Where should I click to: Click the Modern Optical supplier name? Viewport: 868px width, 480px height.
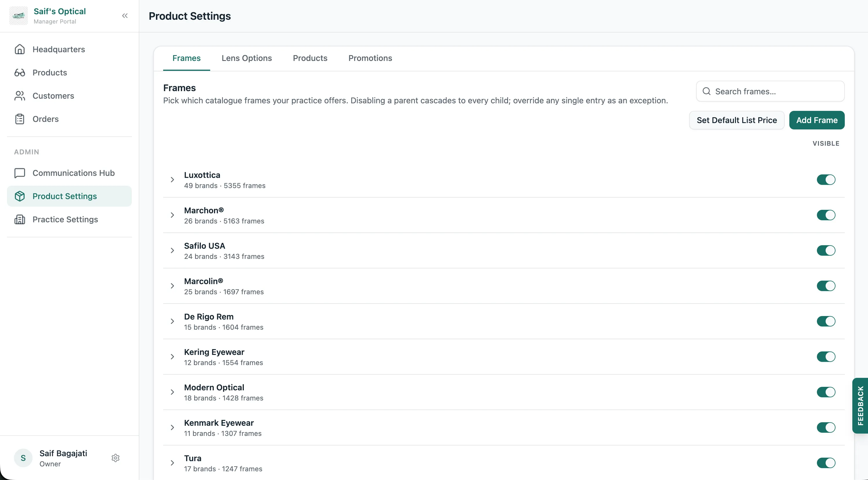[x=214, y=387]
